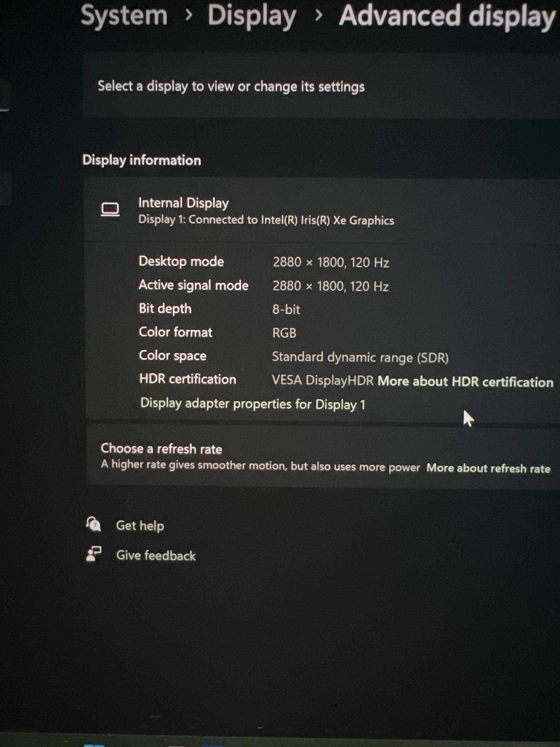Click the laptop icon beside Internal Display
The width and height of the screenshot is (560, 747).
[x=110, y=209]
